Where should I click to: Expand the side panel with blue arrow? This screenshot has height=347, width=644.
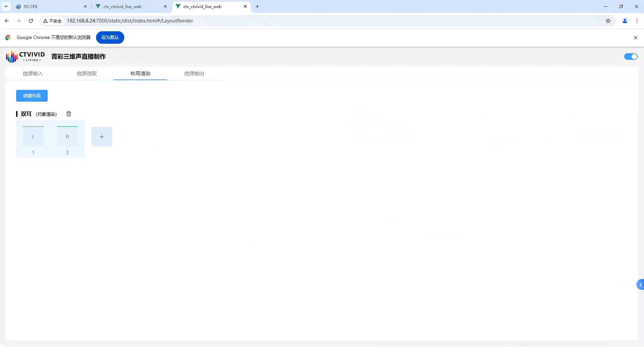640,285
